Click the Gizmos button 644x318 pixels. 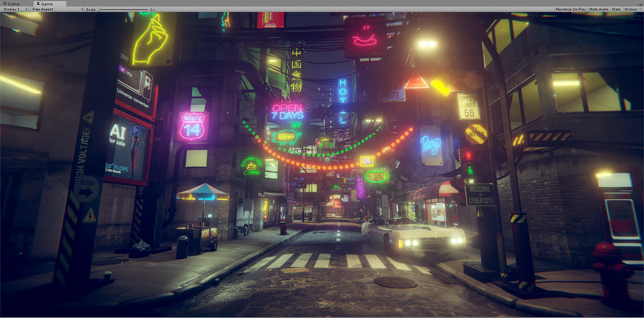coord(633,9)
